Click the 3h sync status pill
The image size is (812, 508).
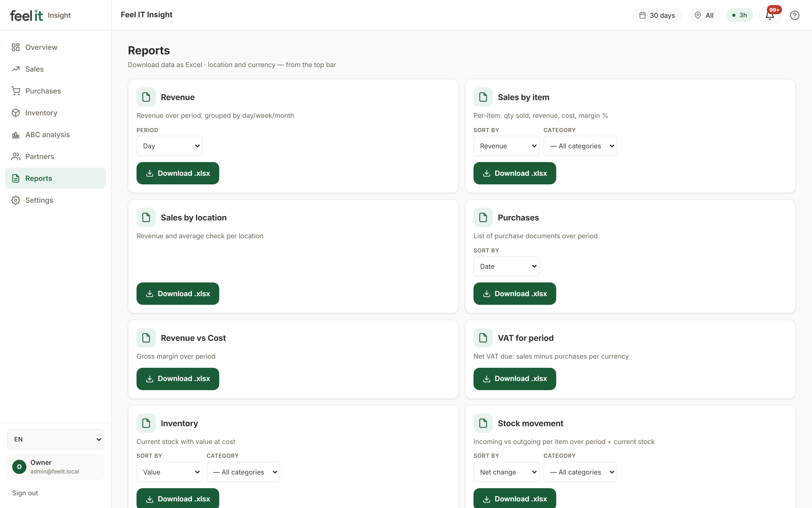(739, 15)
